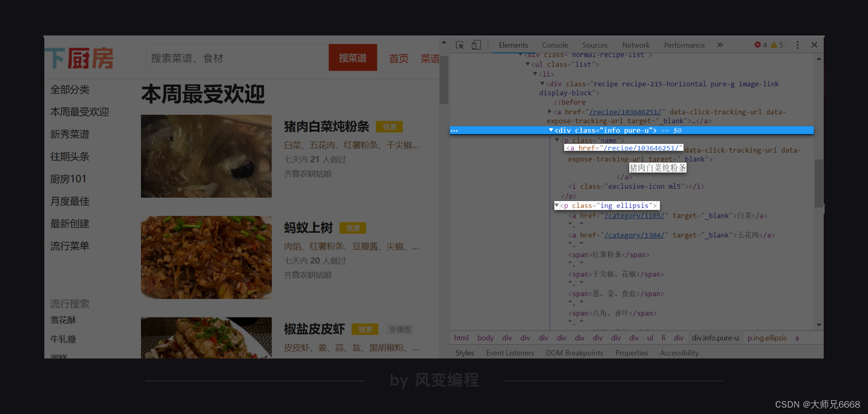Click the exclusive badge beside 猪肉白菜炖粉条
This screenshot has height=414, width=868.
pyautogui.click(x=390, y=127)
